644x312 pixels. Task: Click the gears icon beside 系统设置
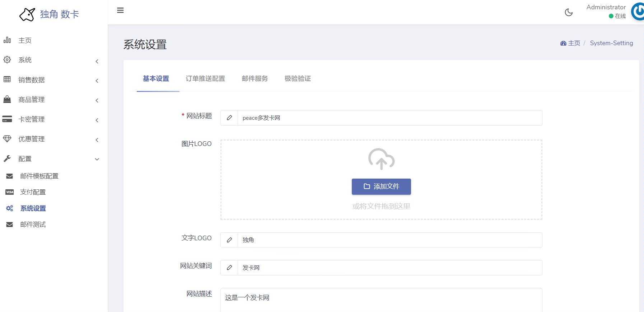pyautogui.click(x=10, y=208)
